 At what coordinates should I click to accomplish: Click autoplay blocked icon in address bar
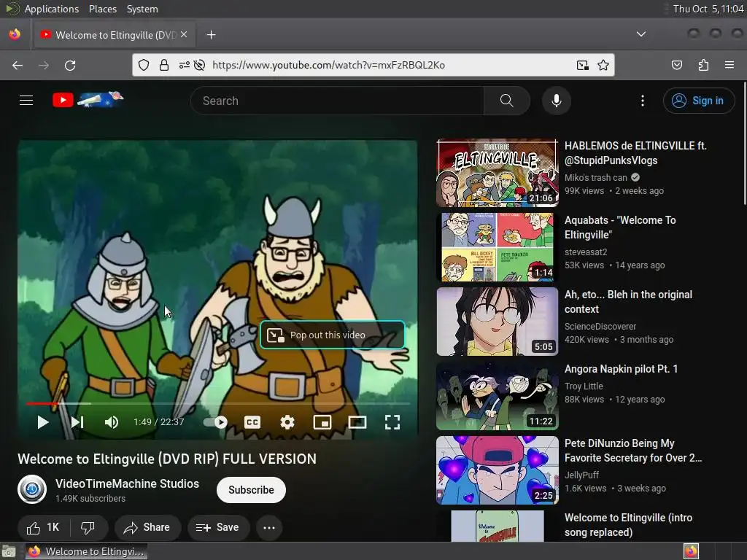(200, 65)
